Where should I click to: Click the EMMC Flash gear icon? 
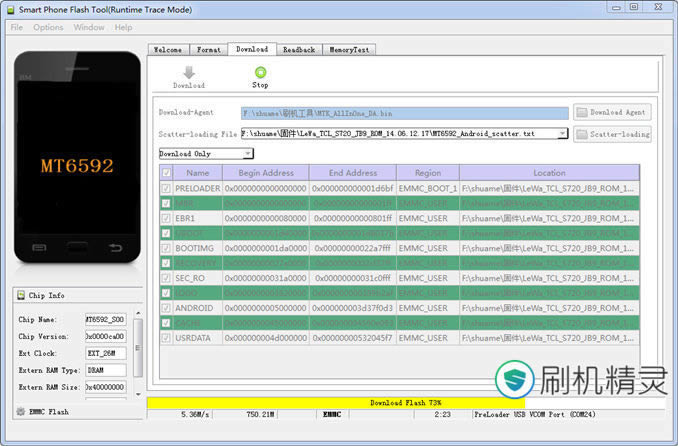click(21, 410)
